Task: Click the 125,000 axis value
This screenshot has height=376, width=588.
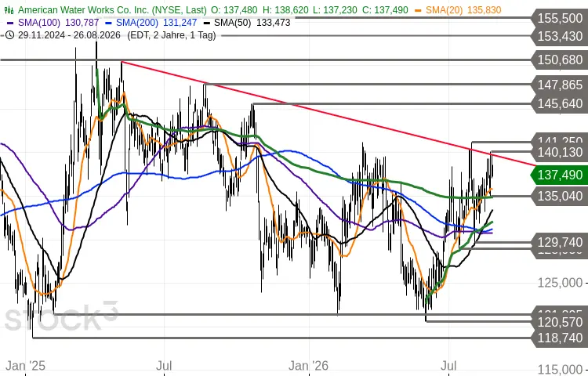Action: pyautogui.click(x=560, y=282)
